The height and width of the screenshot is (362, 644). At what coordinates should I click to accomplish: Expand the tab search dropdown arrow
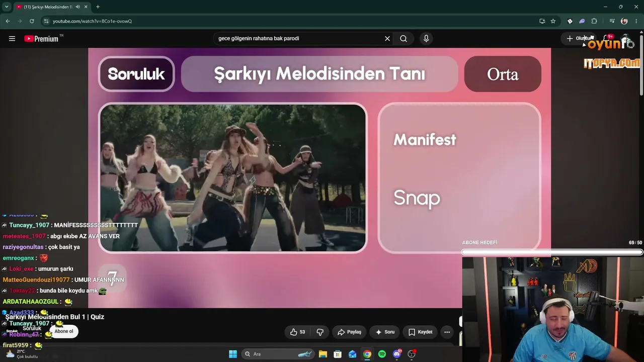pyautogui.click(x=7, y=7)
